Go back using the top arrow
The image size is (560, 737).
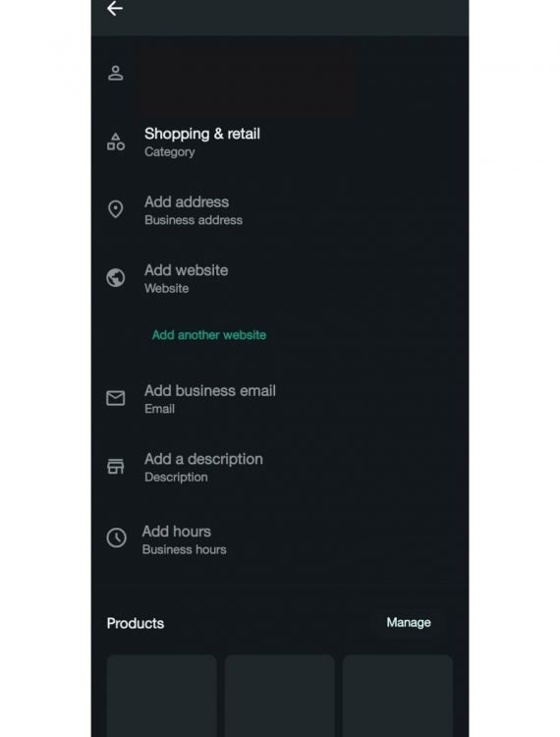coord(115,9)
